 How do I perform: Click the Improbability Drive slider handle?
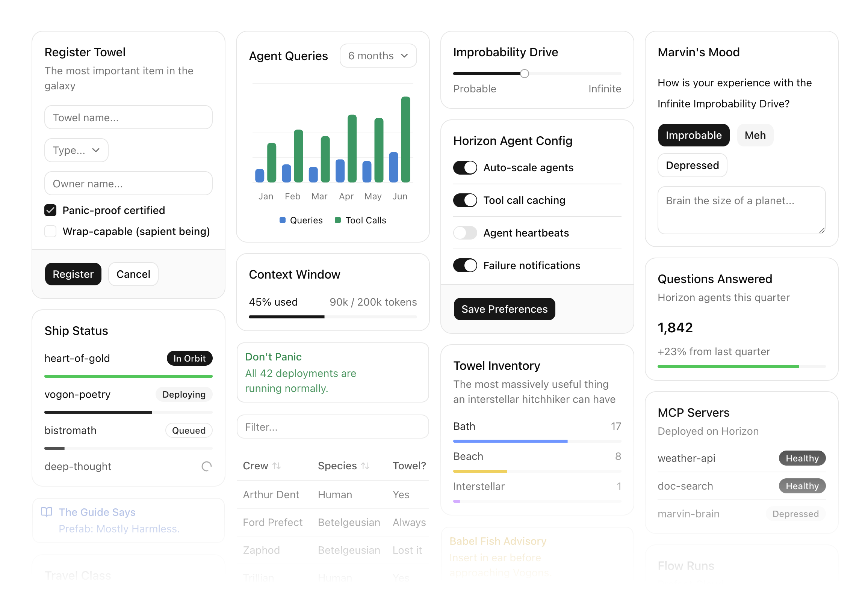(x=524, y=74)
